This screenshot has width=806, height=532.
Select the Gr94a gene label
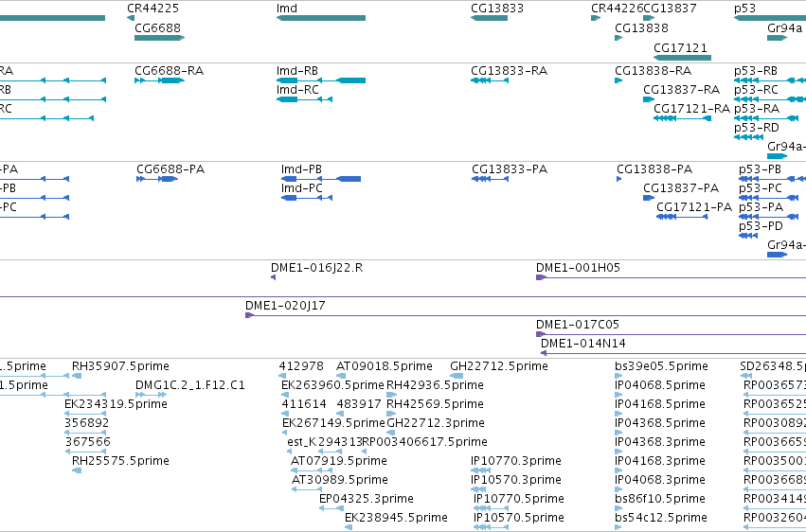(784, 27)
